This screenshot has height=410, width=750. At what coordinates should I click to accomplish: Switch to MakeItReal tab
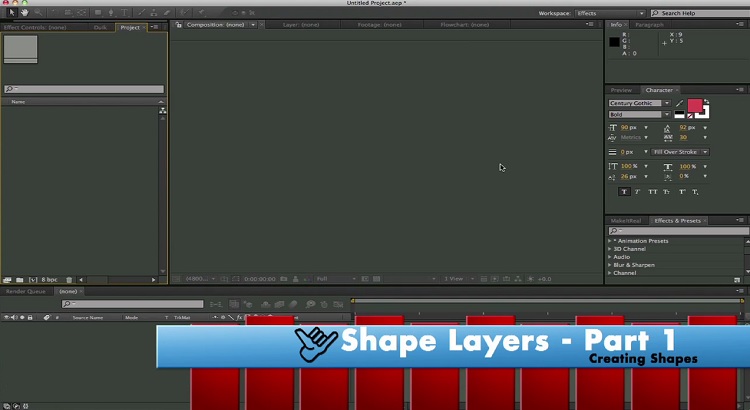pyautogui.click(x=626, y=221)
